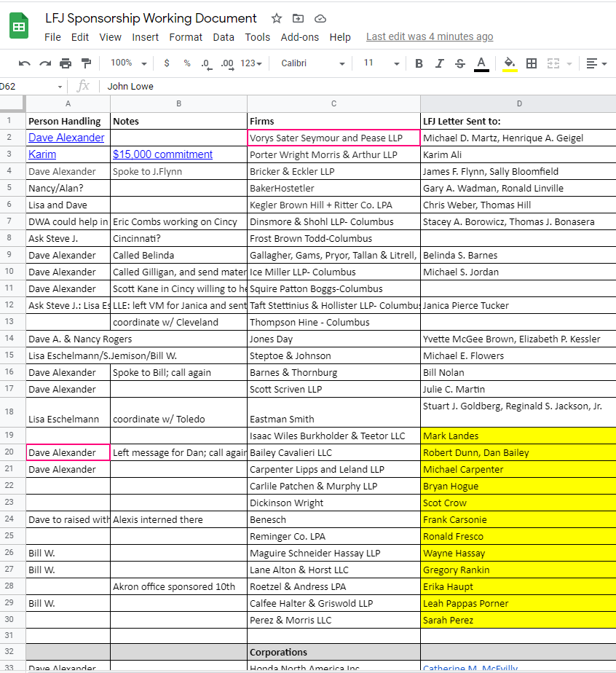Open the File menu
The height and width of the screenshot is (673, 616).
52,37
